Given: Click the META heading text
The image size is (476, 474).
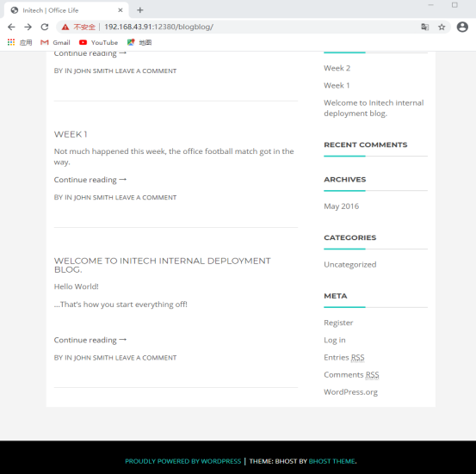Looking at the screenshot, I should tap(336, 296).
